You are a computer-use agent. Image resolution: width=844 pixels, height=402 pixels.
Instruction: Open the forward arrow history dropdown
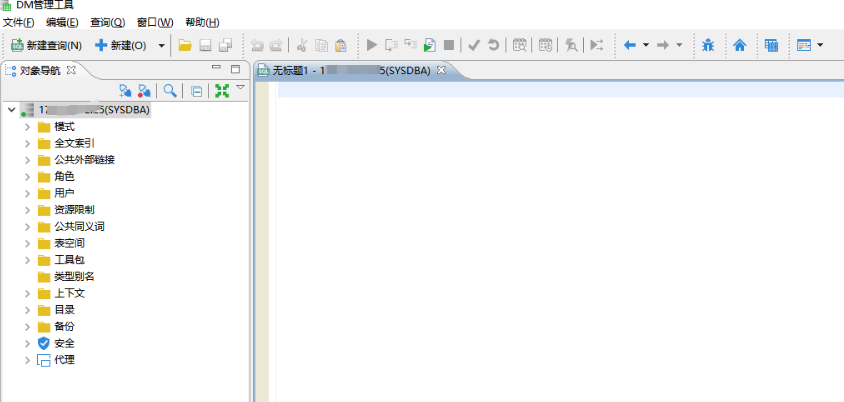point(679,45)
